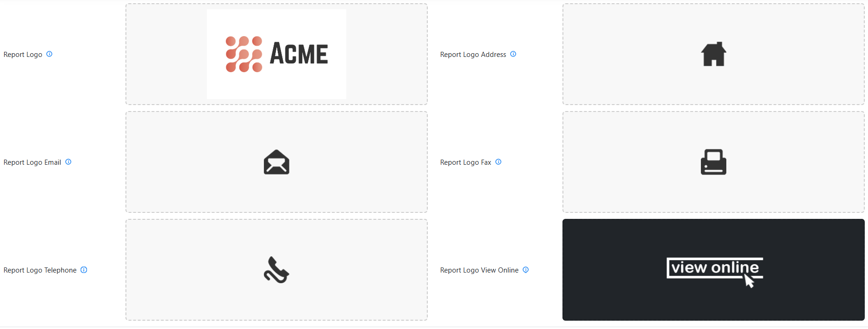868x329 pixels.
Task: Click the Report Logo Fax label
Action: click(466, 162)
